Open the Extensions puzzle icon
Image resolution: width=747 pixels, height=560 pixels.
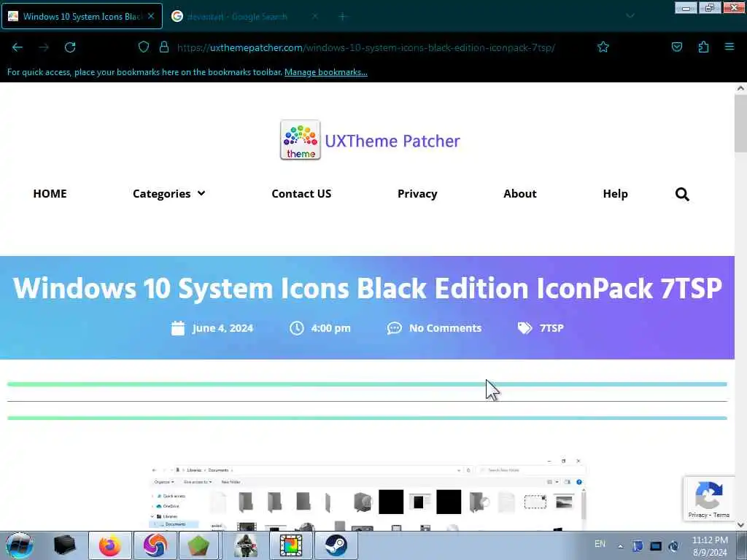point(703,47)
